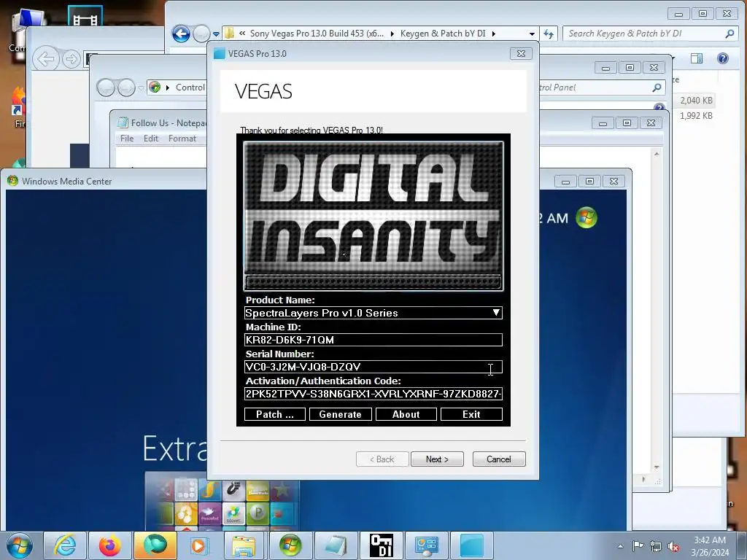Click Control Panel search magnifier icon

tap(657, 87)
